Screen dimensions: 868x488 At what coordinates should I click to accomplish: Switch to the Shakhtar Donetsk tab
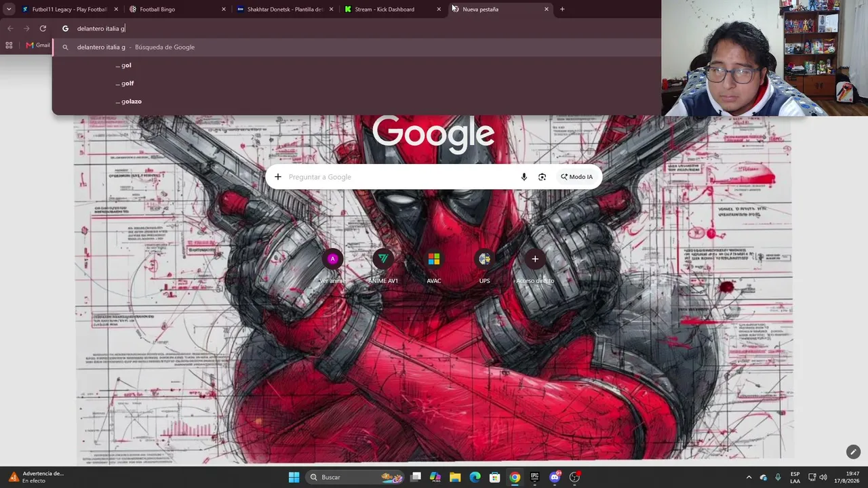(x=285, y=9)
